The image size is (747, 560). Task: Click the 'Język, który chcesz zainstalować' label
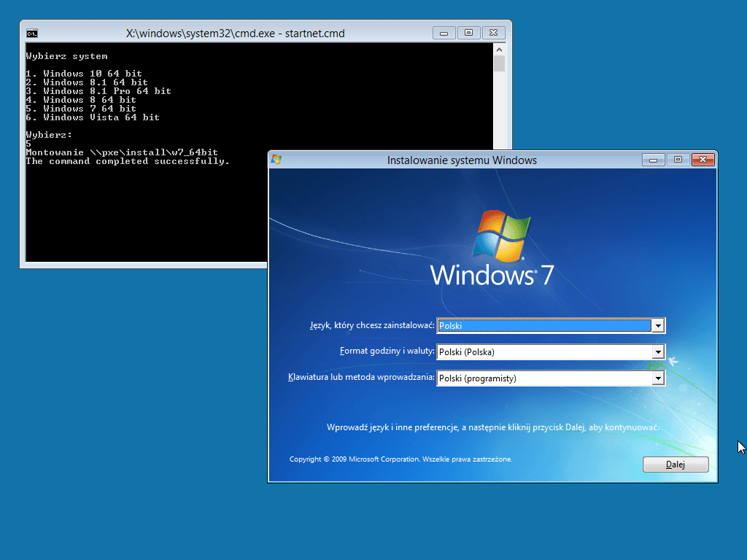click(x=372, y=325)
